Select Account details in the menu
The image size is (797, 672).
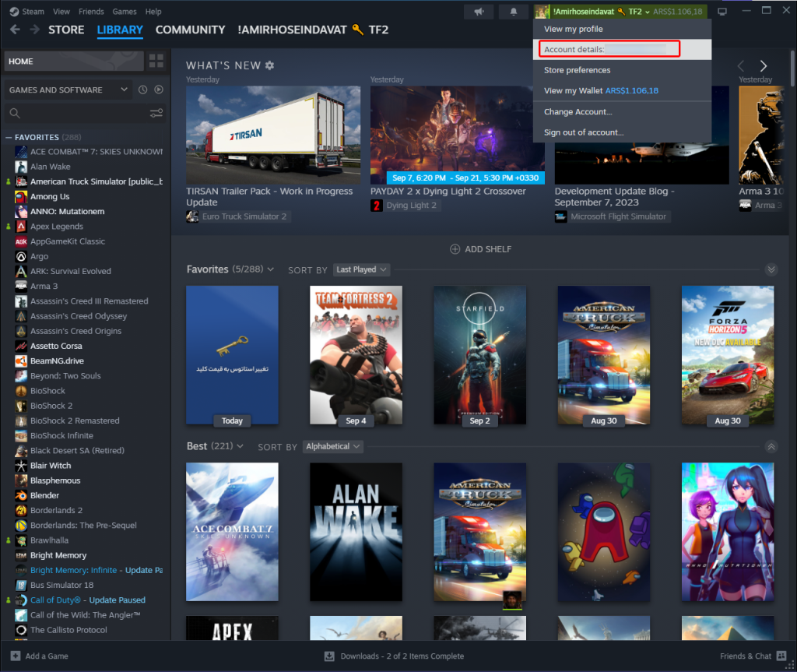click(x=607, y=49)
